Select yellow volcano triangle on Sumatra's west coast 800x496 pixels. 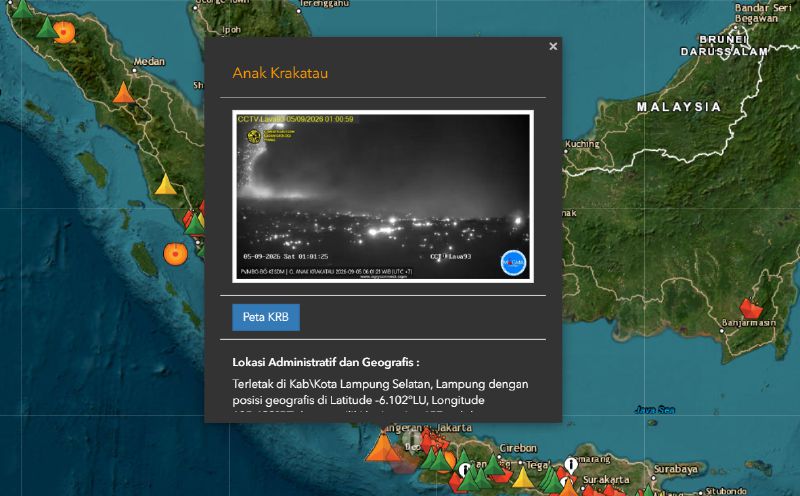pyautogui.click(x=165, y=185)
